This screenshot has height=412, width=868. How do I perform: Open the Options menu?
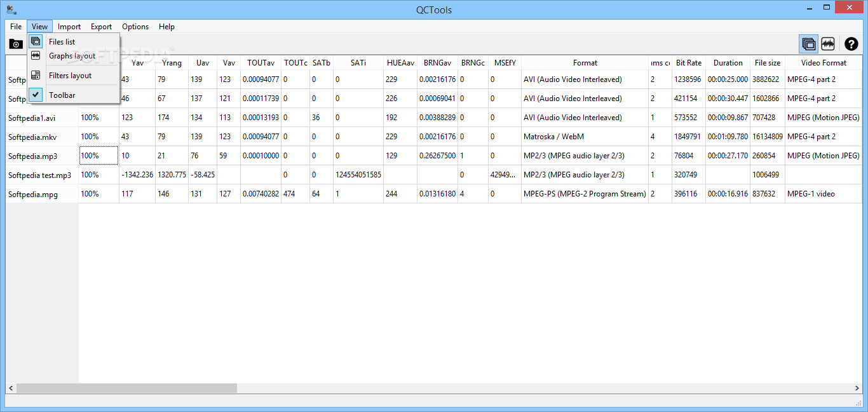click(135, 27)
